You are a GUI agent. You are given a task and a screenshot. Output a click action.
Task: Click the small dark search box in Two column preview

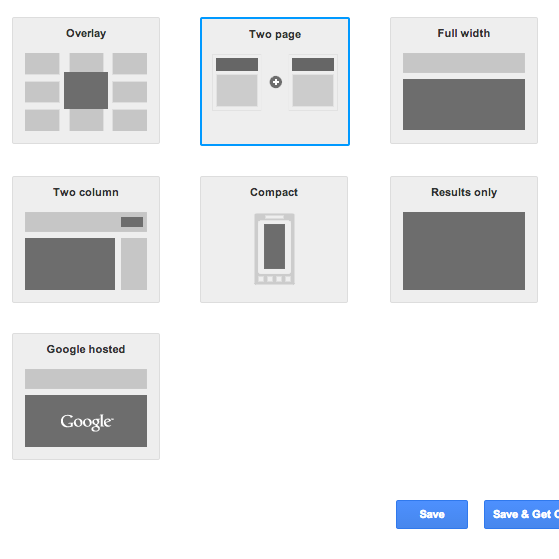[132, 222]
